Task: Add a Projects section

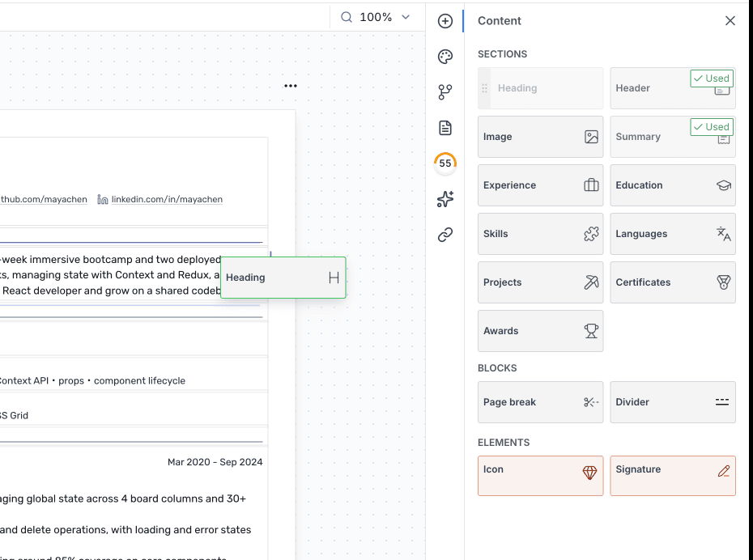Action: (540, 282)
